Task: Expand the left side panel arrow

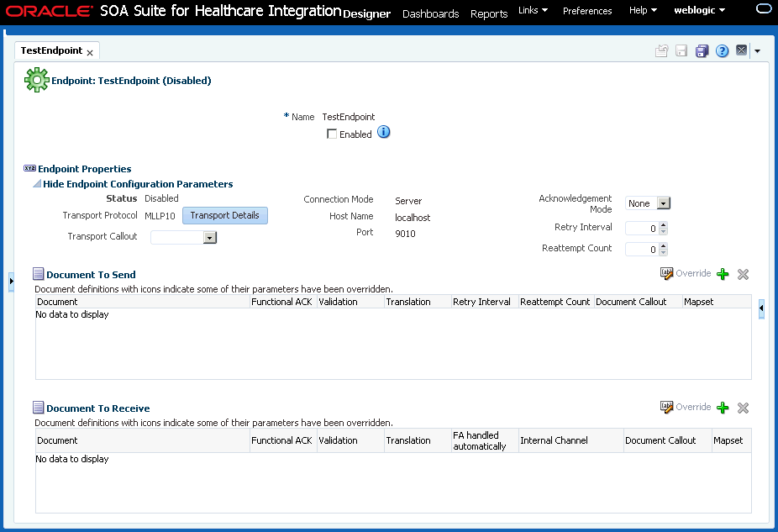Action: [12, 282]
